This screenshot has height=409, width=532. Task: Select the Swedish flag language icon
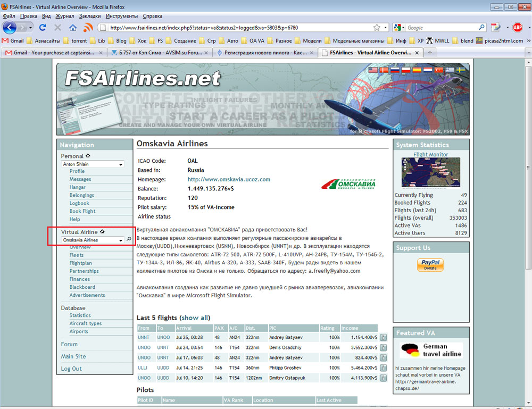point(460,70)
